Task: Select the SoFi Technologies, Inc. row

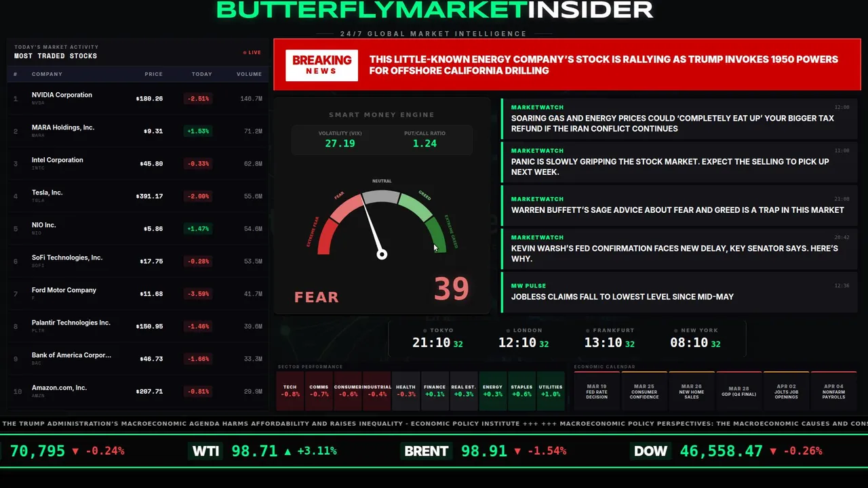Action: pos(138,262)
